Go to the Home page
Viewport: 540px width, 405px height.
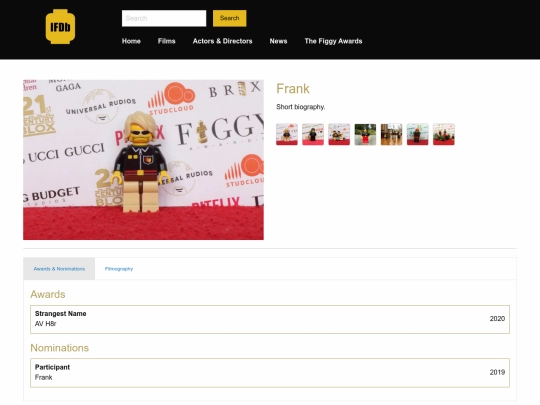[131, 41]
